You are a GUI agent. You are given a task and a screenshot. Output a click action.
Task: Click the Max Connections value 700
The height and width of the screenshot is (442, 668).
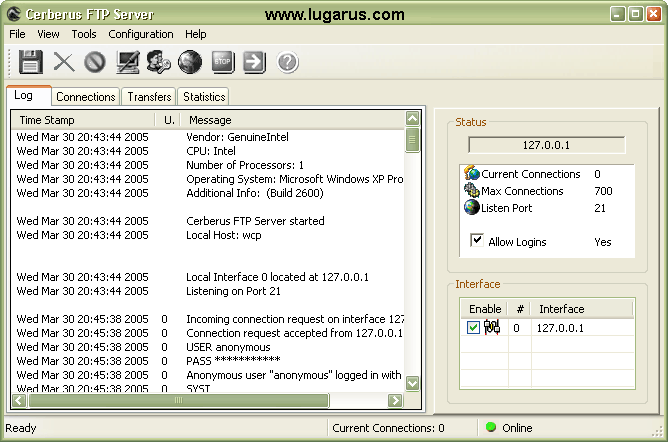[603, 191]
